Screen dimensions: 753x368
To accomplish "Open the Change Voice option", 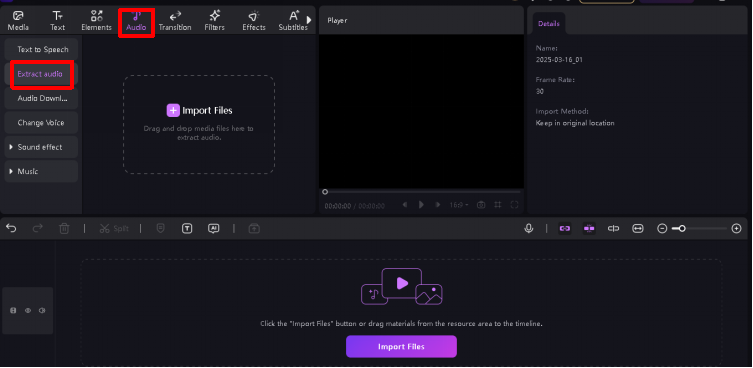I will coord(41,123).
